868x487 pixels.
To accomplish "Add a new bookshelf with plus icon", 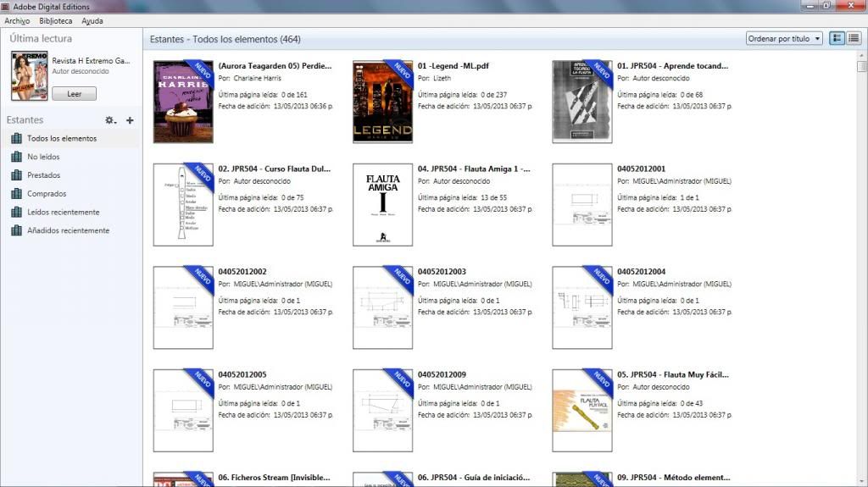I will tap(130, 120).
